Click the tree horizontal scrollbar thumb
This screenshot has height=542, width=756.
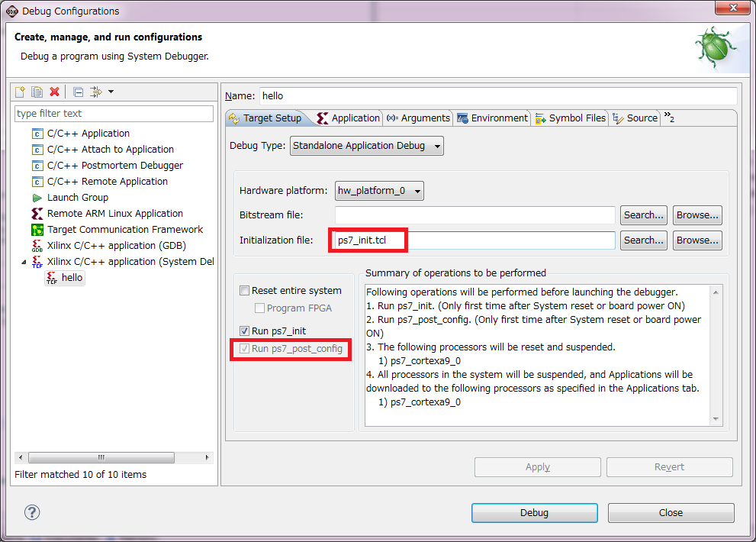(x=101, y=457)
